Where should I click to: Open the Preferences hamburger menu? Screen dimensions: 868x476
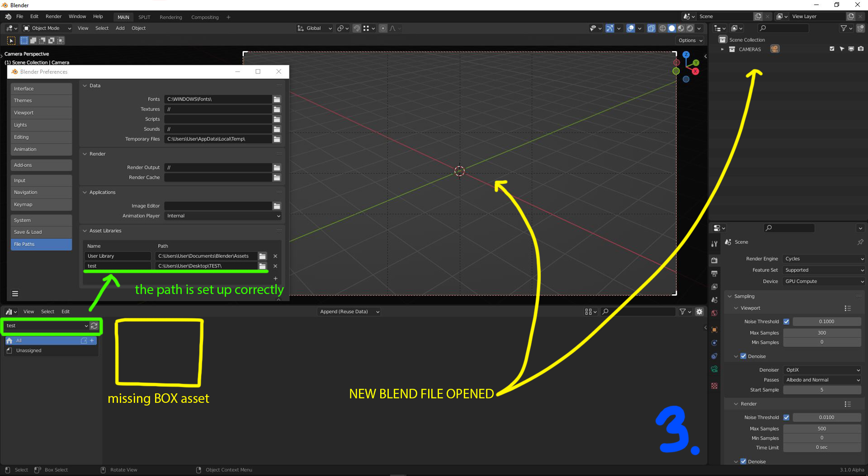(x=15, y=294)
